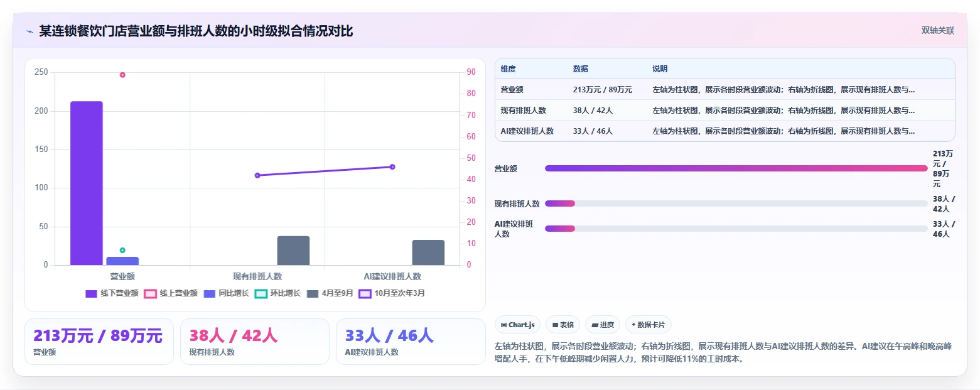Click the icon inside the 表格 chip

(556, 325)
